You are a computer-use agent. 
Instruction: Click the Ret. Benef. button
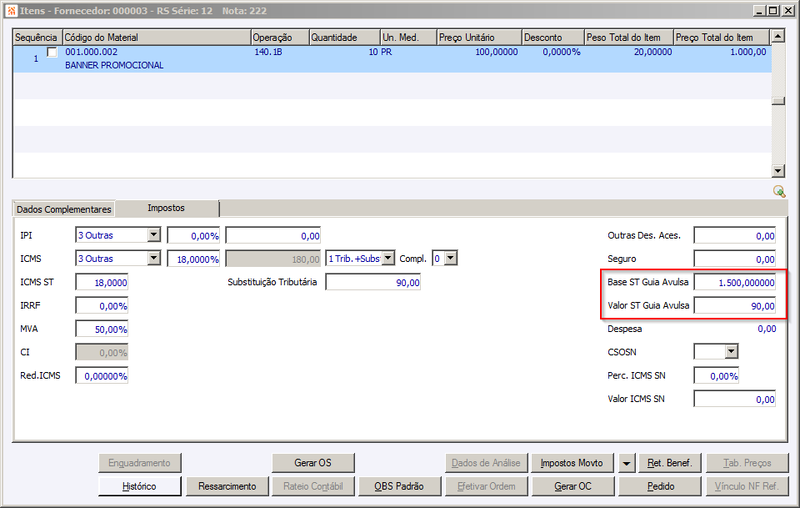[670, 463]
